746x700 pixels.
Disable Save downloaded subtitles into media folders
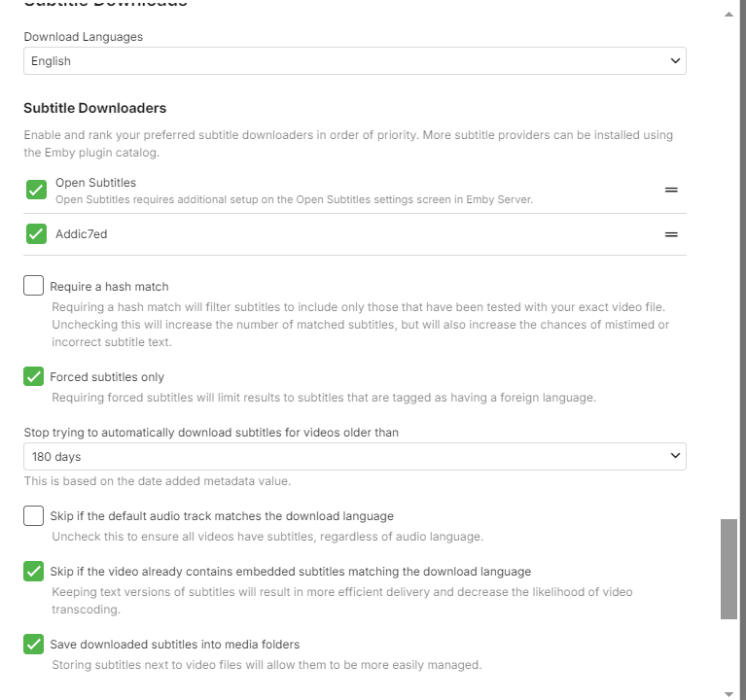click(x=34, y=644)
